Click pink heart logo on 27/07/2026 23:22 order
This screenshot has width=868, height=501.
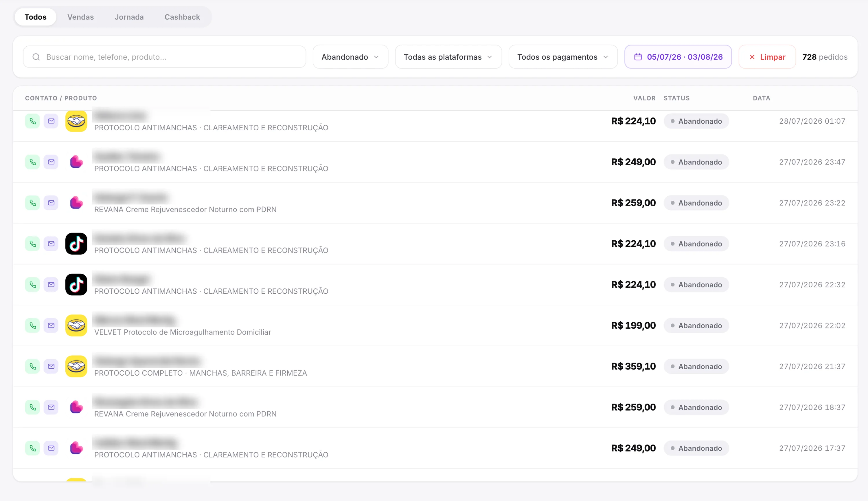click(76, 203)
